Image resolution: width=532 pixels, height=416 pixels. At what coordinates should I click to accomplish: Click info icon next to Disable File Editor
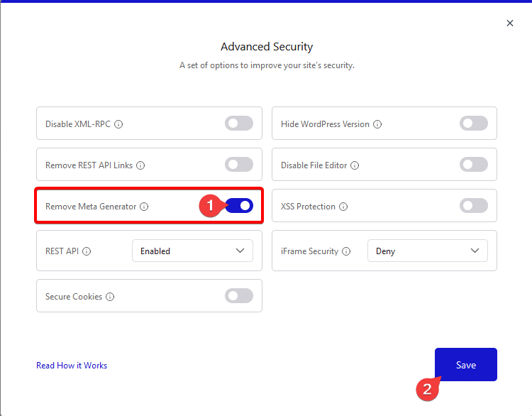[355, 165]
